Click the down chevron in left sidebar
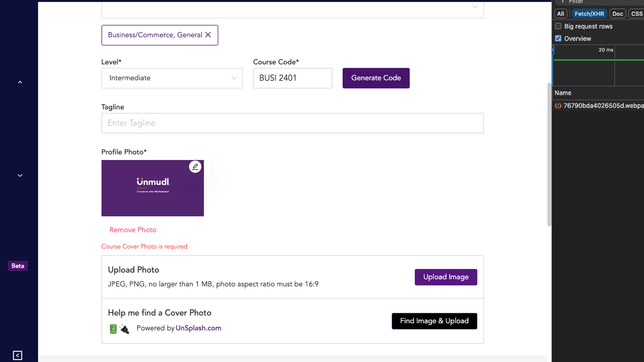 point(20,175)
